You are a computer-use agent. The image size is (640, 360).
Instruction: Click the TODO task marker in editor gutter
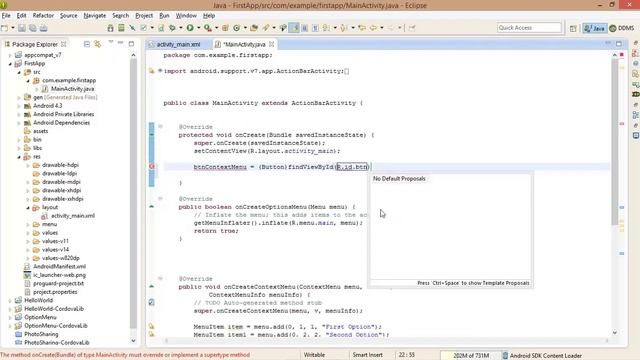tap(151, 302)
